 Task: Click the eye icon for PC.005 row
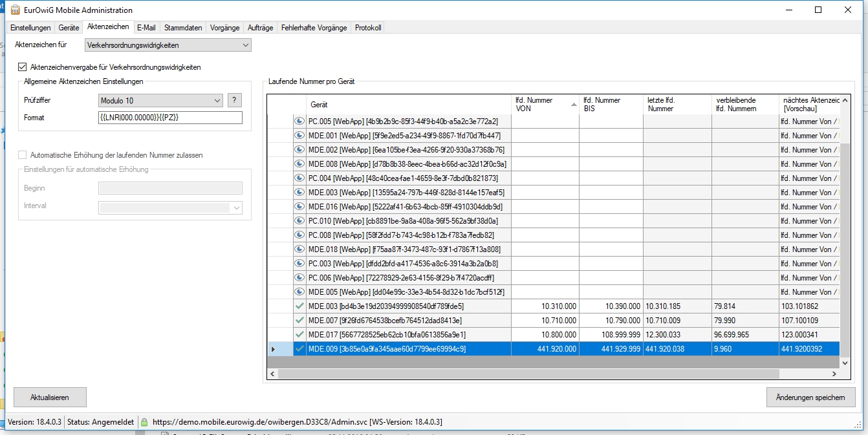tap(299, 122)
